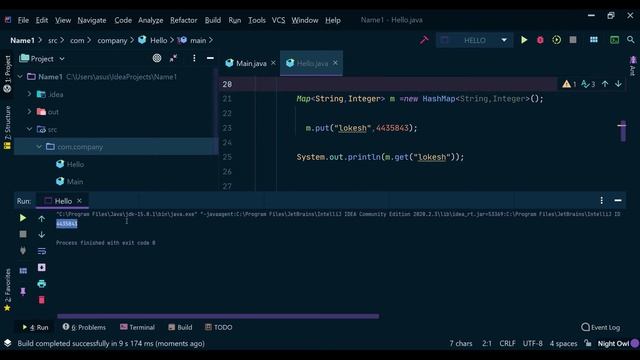This screenshot has height=360, width=640.
Task: Collapse all in Project panel
Action: tap(173, 58)
